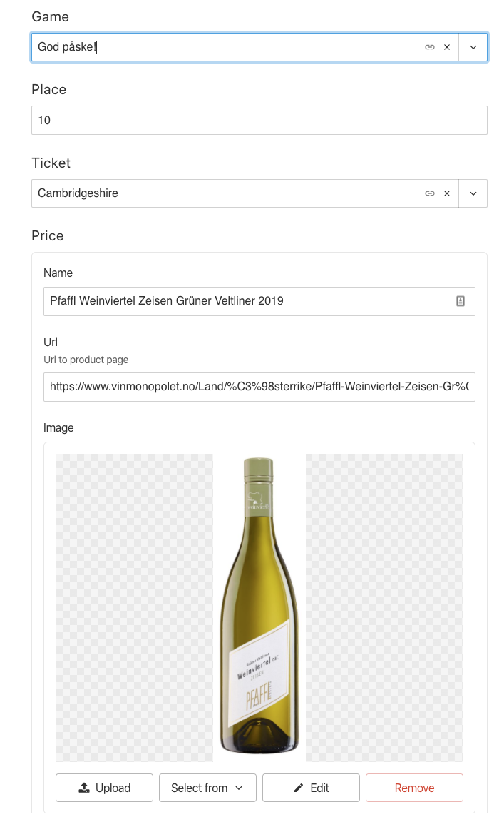
Task: Click inside the Place input field
Action: pyautogui.click(x=214, y=120)
